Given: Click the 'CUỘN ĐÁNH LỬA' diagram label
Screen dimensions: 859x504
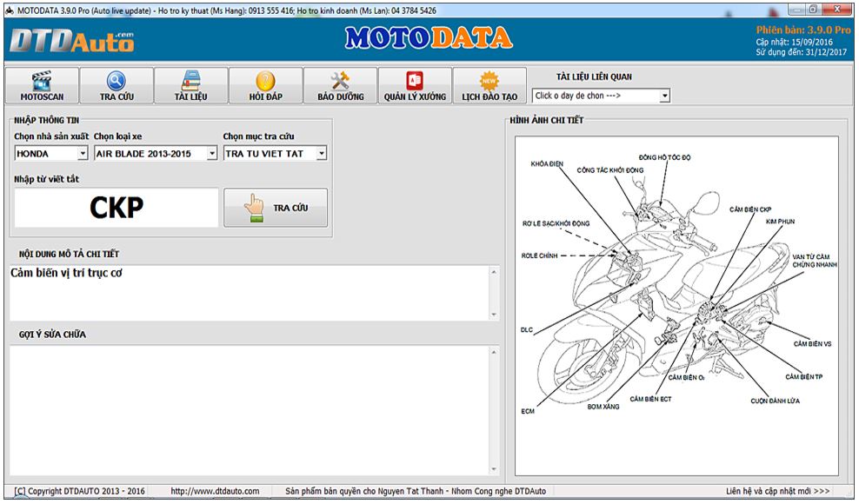Looking at the screenshot, I should click(775, 401).
